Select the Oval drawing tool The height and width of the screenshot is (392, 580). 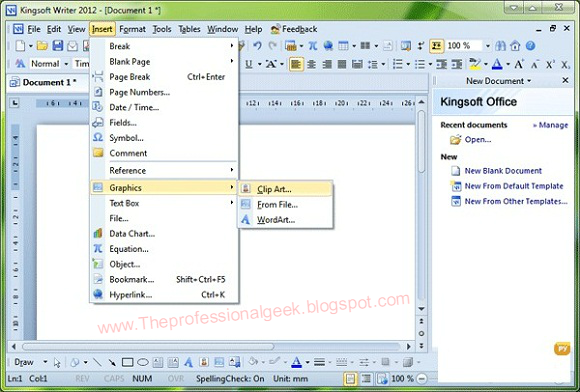(143, 362)
